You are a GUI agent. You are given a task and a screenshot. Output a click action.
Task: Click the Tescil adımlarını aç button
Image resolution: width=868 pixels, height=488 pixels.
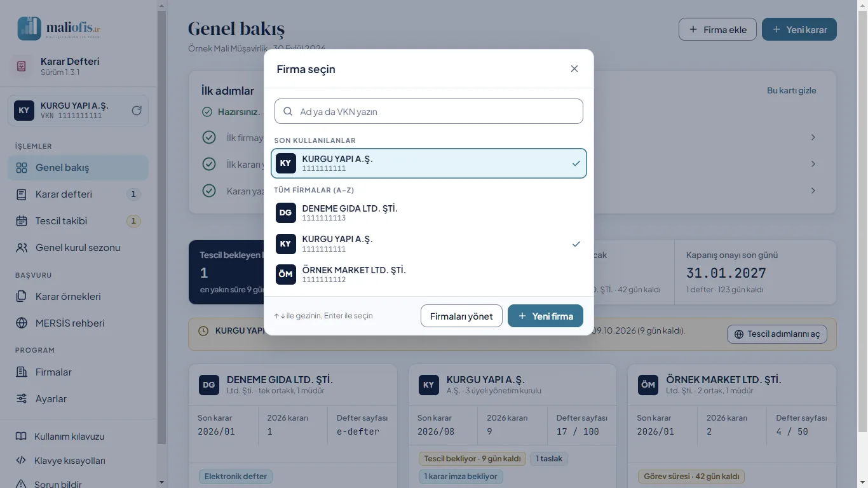pyautogui.click(x=777, y=334)
